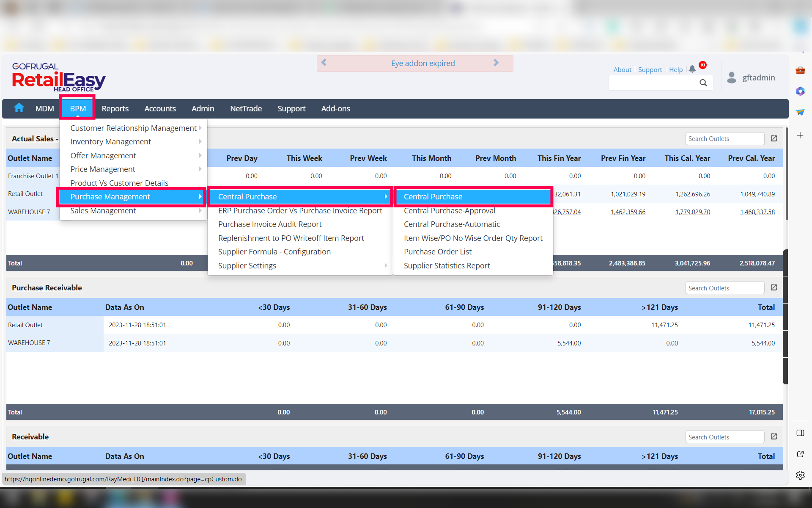The width and height of the screenshot is (812, 508).
Task: Click previous arrow on addon banner
Action: click(x=324, y=63)
